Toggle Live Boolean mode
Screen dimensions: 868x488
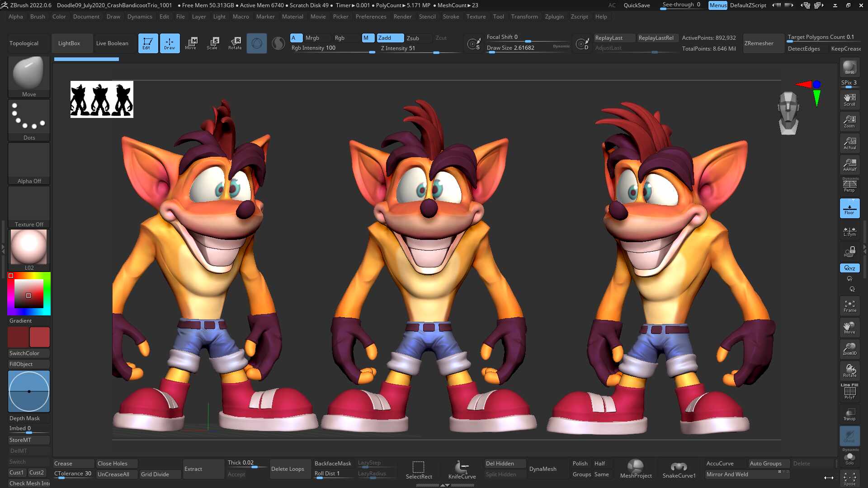coord(112,43)
